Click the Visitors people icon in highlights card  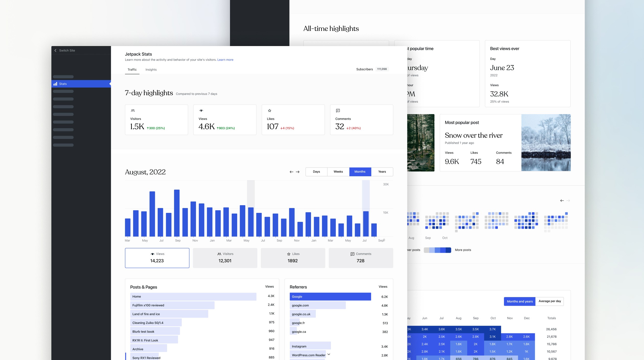(133, 111)
